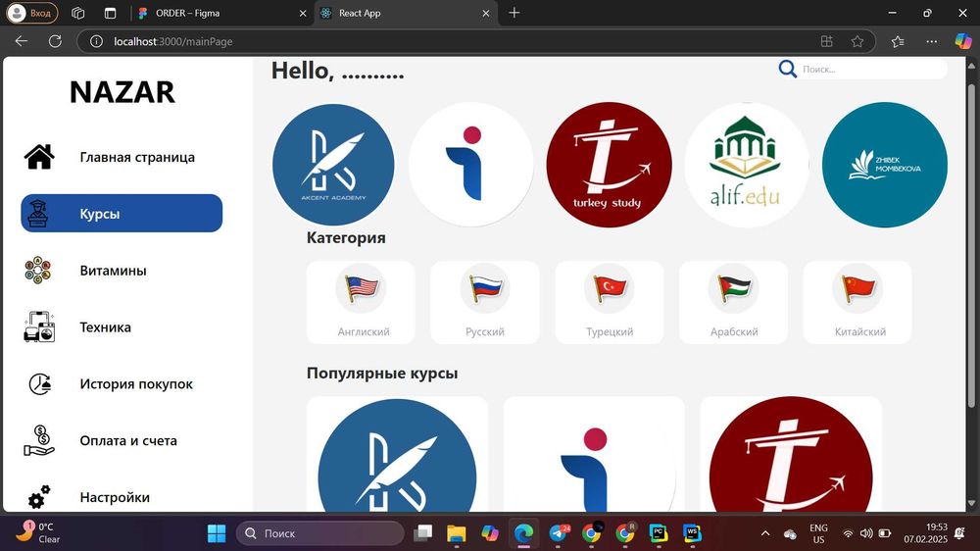Open the Витамины sidebar section
Viewport: 980px width, 551px height.
(122, 271)
